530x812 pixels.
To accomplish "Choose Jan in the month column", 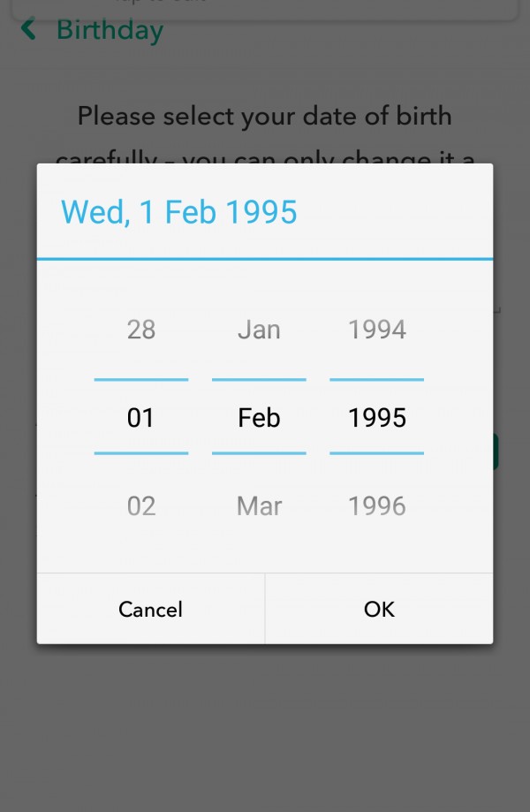I will pos(259,330).
